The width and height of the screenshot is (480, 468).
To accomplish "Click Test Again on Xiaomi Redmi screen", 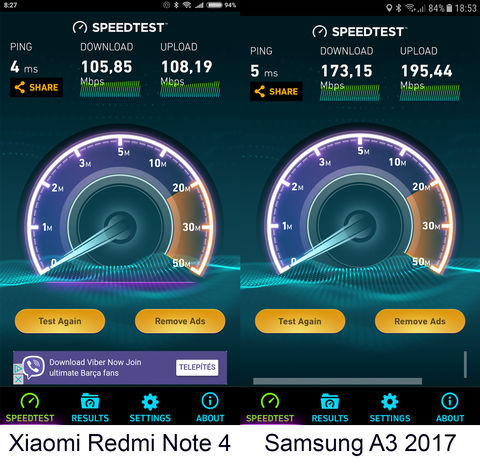I will click(60, 321).
